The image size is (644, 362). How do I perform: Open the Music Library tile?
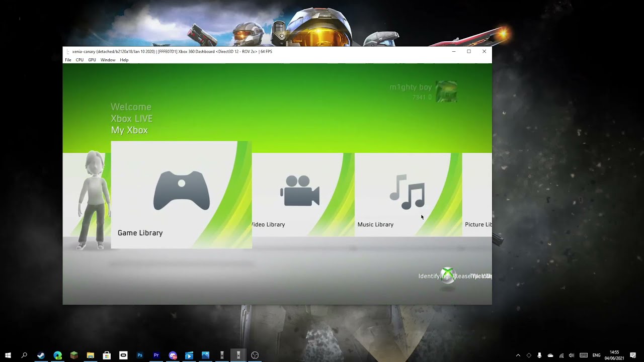point(408,195)
